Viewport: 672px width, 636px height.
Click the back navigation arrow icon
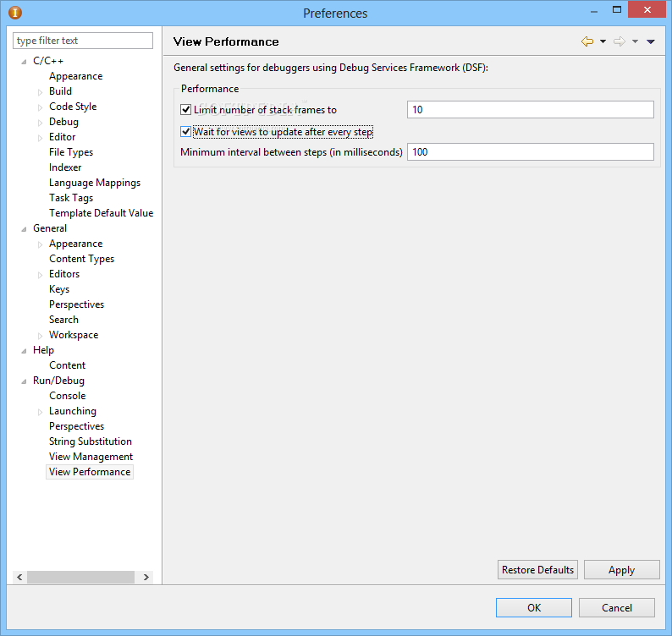point(587,41)
